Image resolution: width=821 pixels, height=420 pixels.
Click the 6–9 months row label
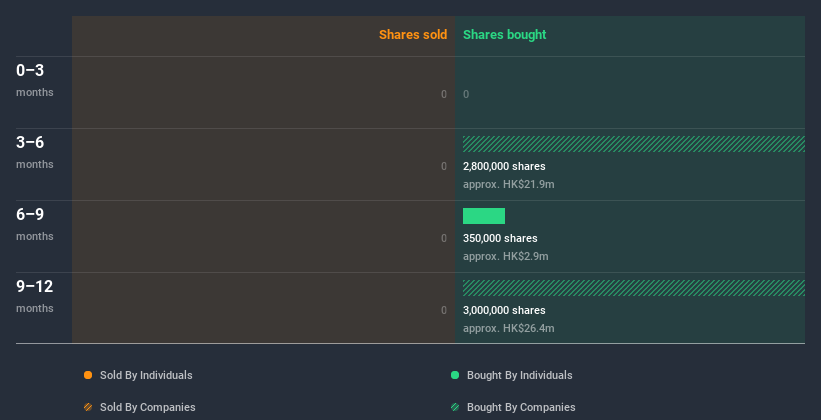pos(35,224)
